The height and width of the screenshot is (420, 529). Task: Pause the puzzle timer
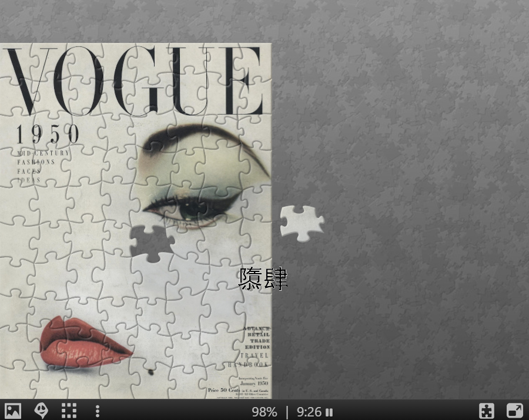(x=329, y=412)
